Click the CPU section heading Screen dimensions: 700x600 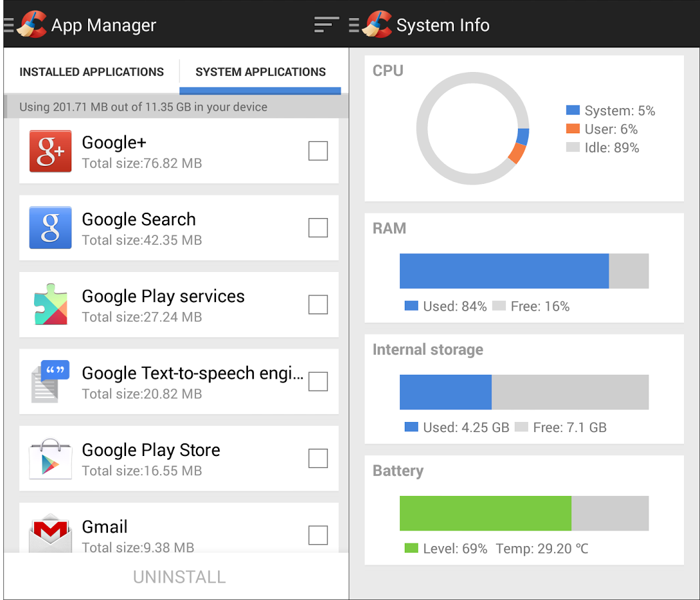388,71
